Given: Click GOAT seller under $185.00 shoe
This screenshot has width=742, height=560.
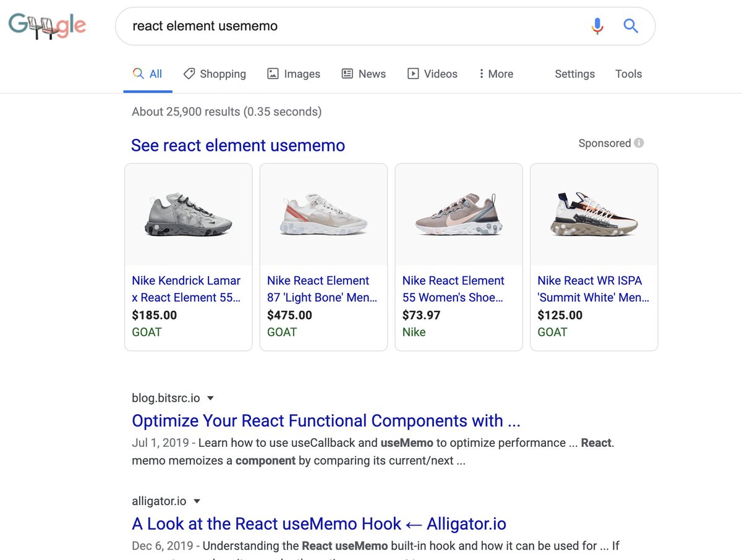Looking at the screenshot, I should [147, 332].
